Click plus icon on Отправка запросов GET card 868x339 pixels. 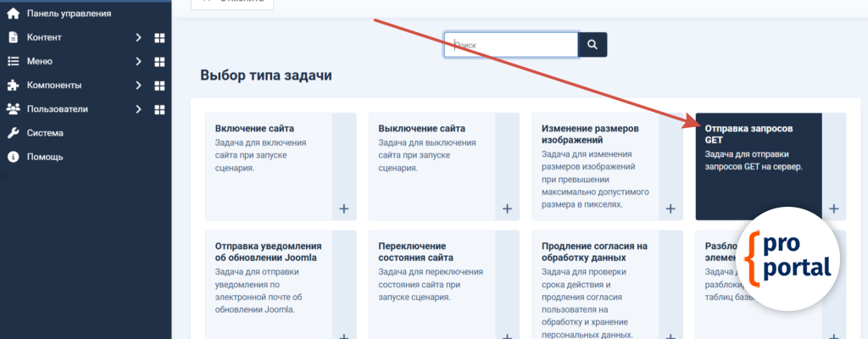coord(833,208)
